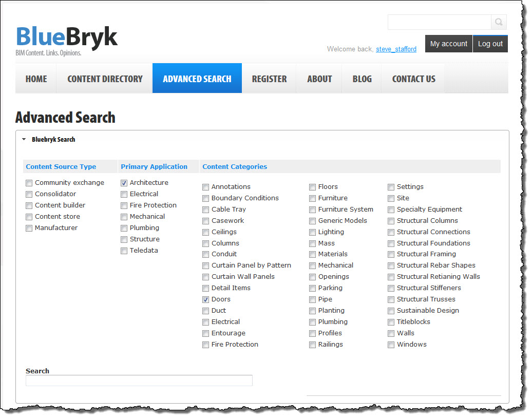Image resolution: width=532 pixels, height=418 pixels.
Task: Uncheck the Architecture checkbox
Action: (124, 183)
